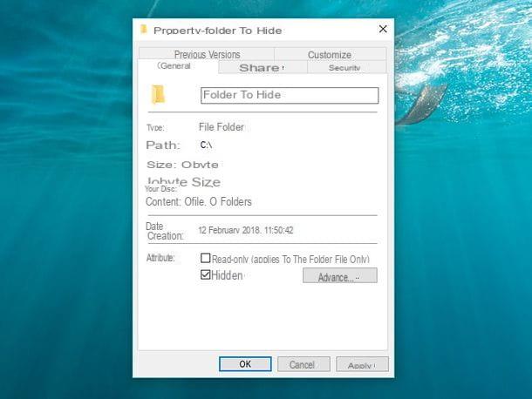Switch to the Previous Versions tab

coord(207,54)
